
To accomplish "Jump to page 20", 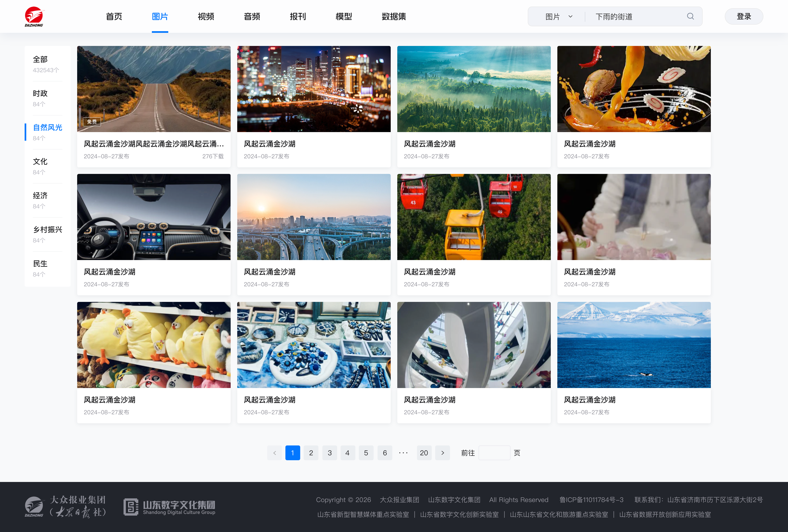I will coord(424,453).
